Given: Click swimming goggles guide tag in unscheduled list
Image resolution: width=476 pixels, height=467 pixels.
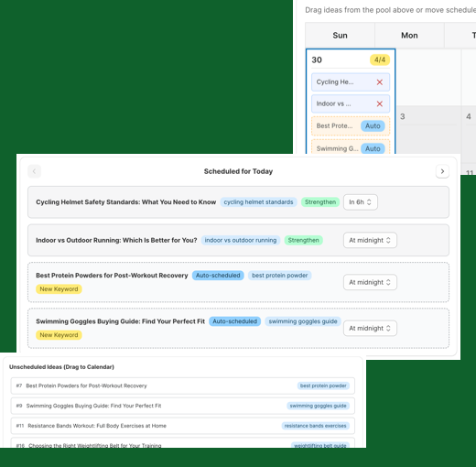Looking at the screenshot, I should 318,406.
